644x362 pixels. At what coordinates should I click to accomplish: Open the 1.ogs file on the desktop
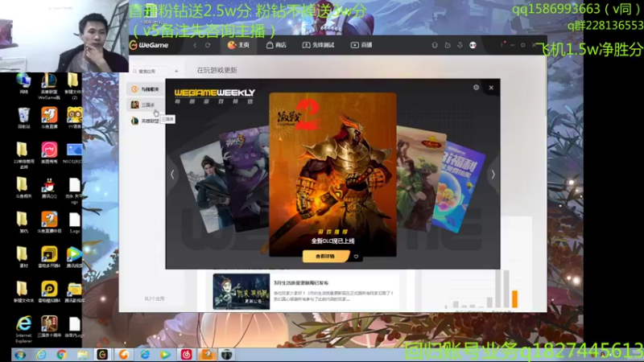click(x=74, y=223)
